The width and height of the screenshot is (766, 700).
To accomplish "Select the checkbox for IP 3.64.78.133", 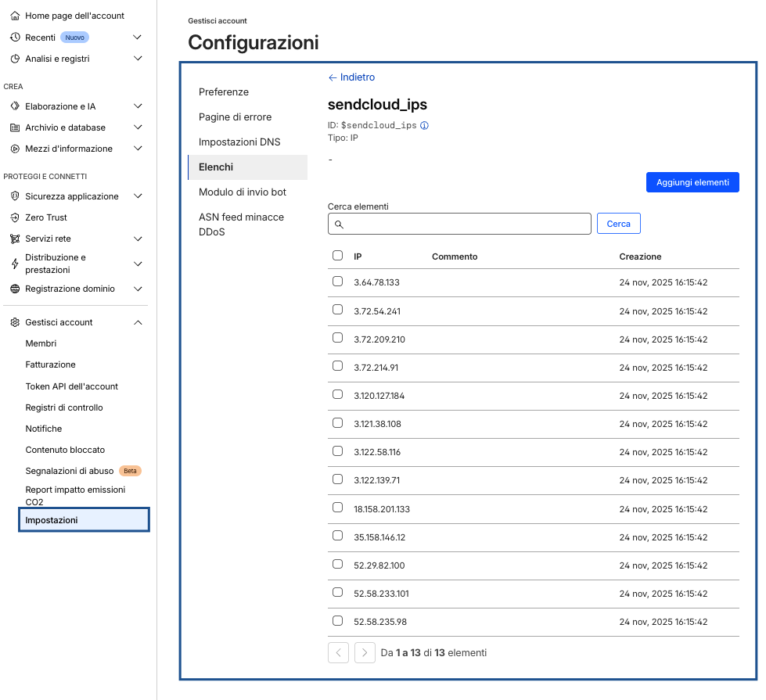I will (337, 282).
